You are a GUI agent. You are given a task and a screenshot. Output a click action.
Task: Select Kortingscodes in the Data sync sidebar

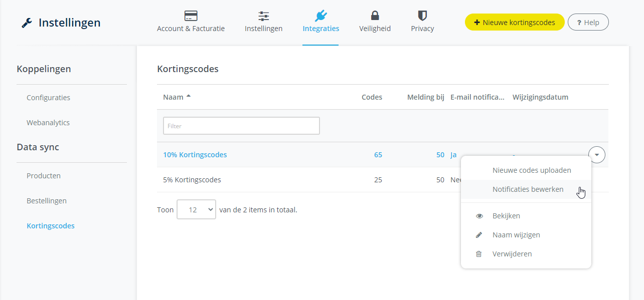[51, 225]
